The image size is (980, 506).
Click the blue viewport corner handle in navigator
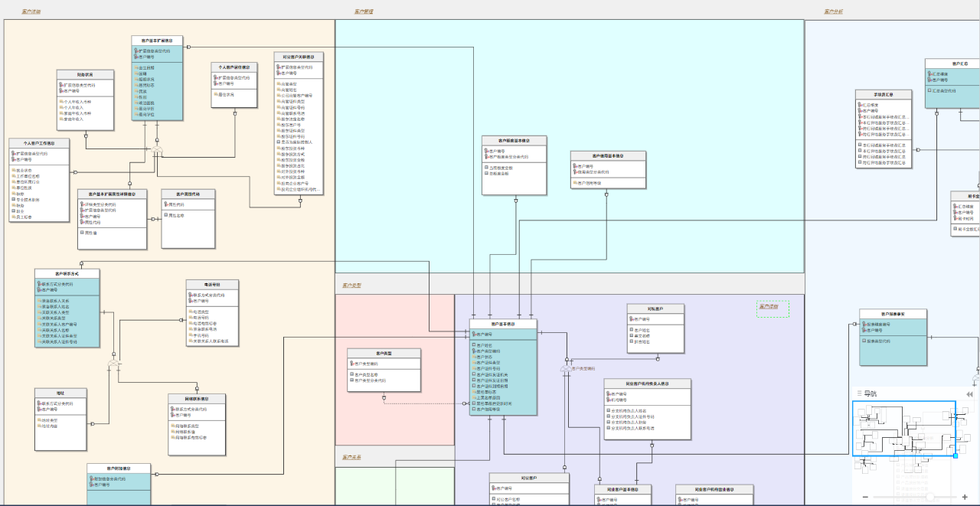pos(955,456)
